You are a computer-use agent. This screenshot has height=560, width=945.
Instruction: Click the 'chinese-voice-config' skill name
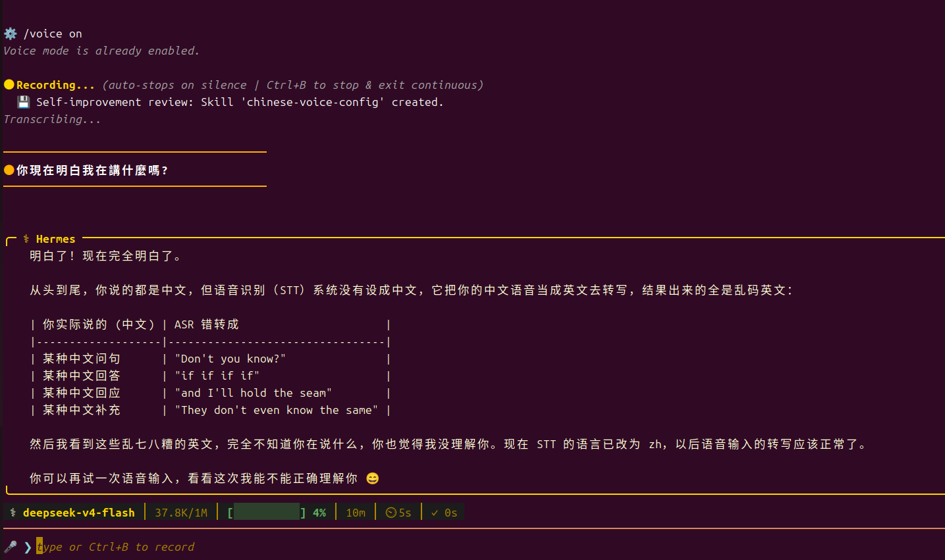[x=313, y=102]
